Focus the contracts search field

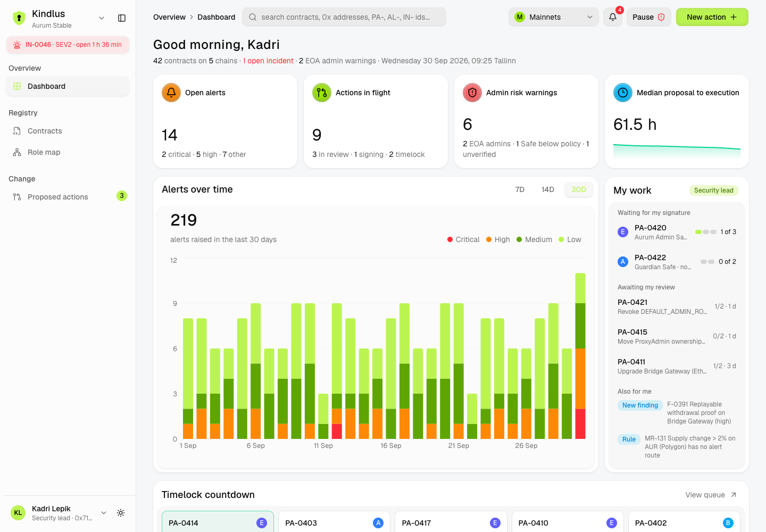click(344, 17)
